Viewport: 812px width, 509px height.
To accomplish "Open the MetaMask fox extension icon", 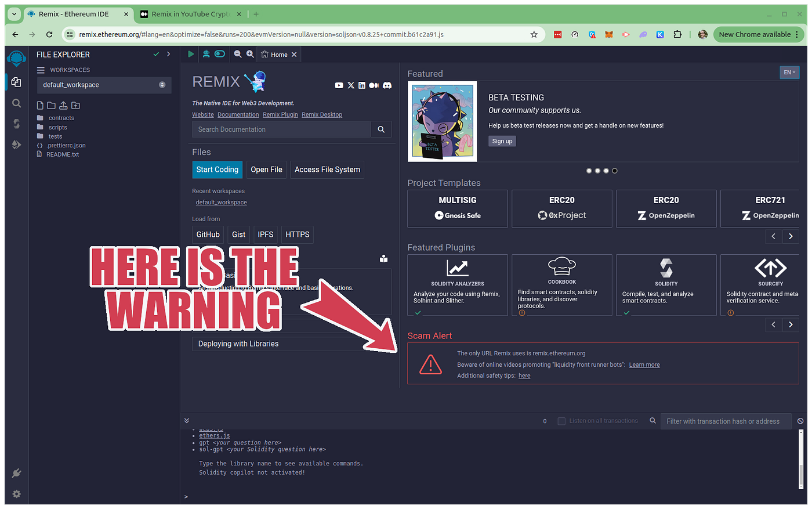I will [609, 34].
